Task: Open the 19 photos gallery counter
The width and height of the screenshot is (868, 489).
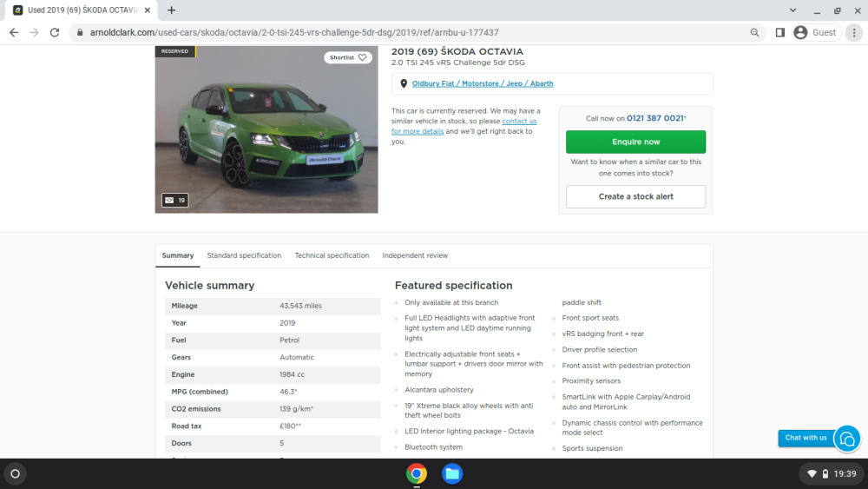Action: 175,200
